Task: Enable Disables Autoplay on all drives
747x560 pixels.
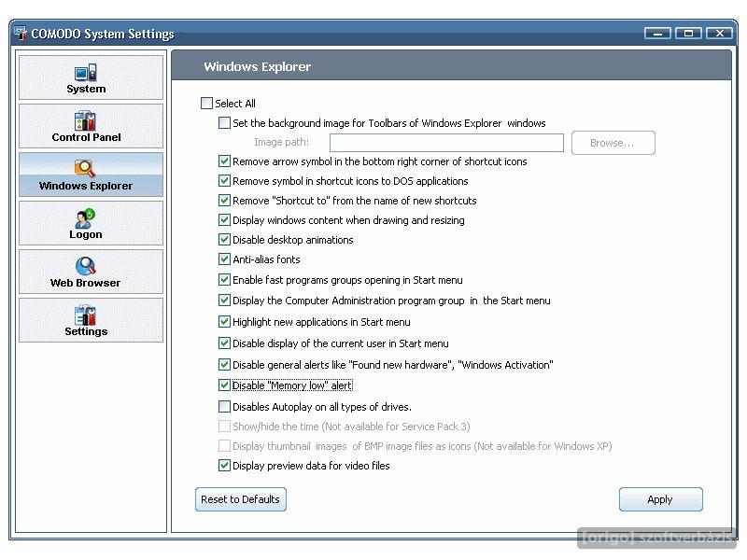Action: click(x=224, y=407)
